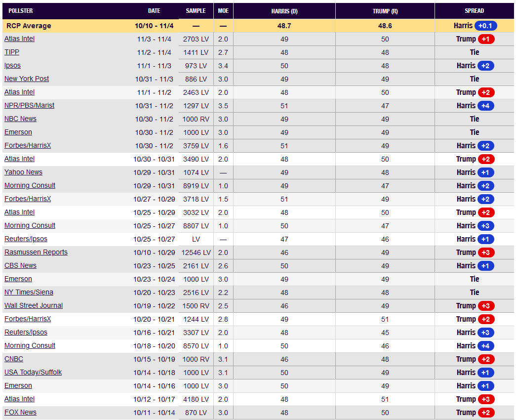This screenshot has width=516, height=420.
Task: Click the blue +0.1 RCP Average badge
Action: (x=486, y=26)
